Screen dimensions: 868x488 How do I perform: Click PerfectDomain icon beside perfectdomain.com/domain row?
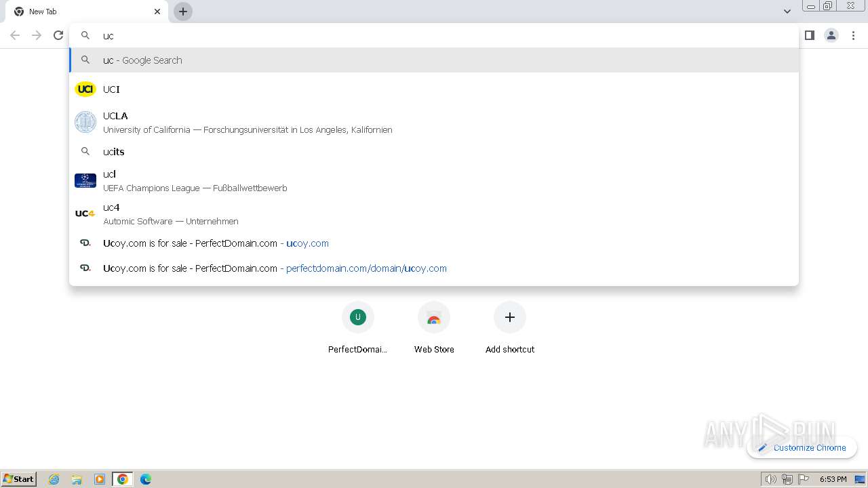85,268
